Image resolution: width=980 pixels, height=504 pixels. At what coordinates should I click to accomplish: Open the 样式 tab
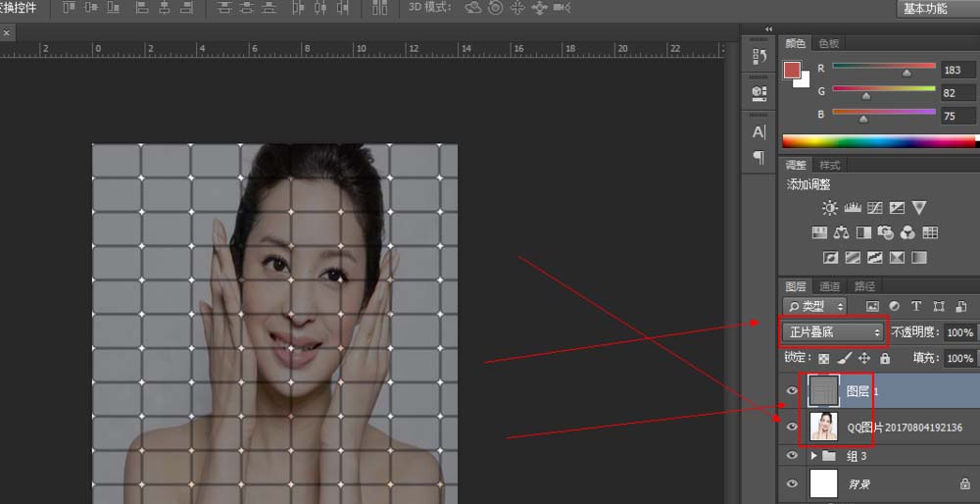830,165
